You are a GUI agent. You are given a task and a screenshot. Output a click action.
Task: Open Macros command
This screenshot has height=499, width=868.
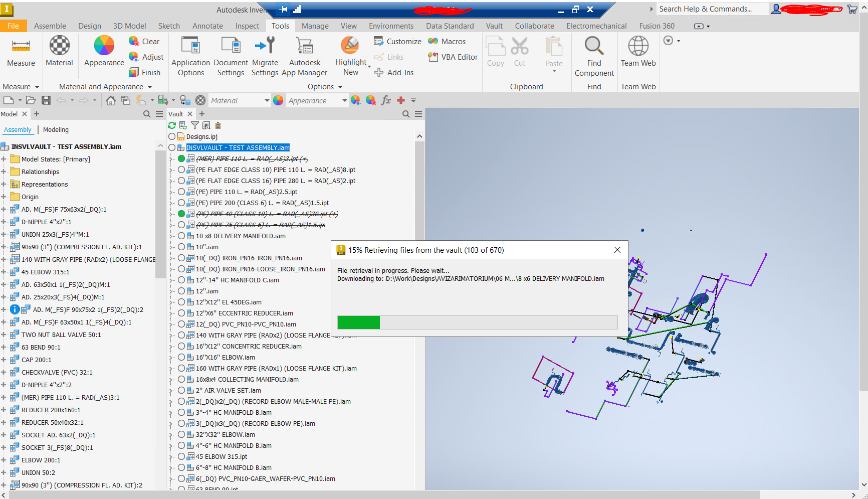447,42
